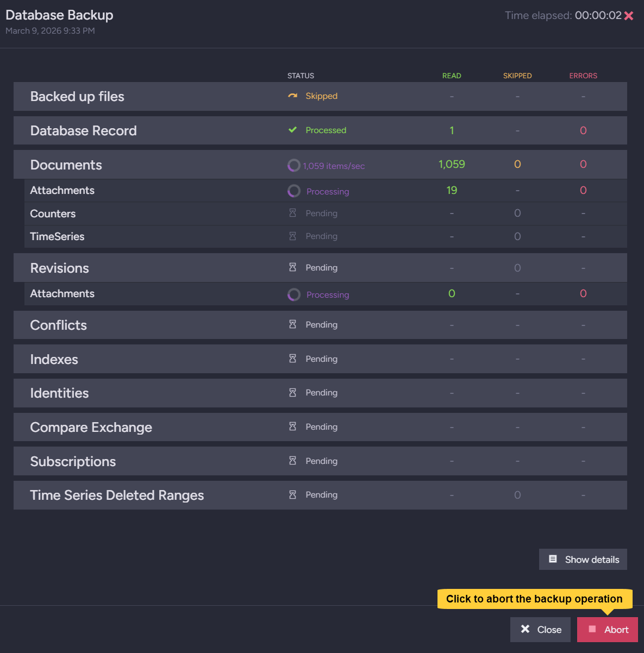Click the red X beside Time elapsed

(x=629, y=16)
